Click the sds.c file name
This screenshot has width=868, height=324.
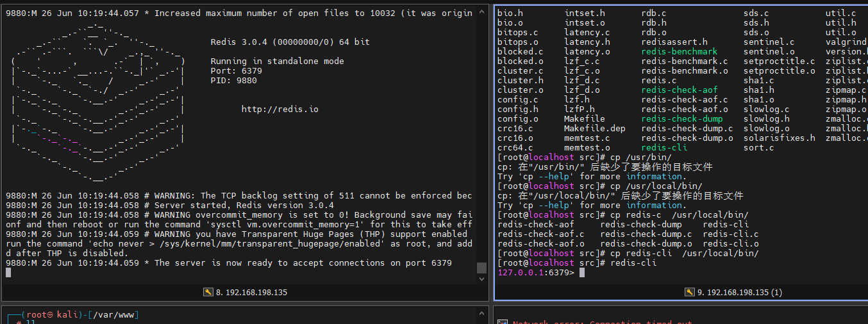pyautogui.click(x=756, y=13)
